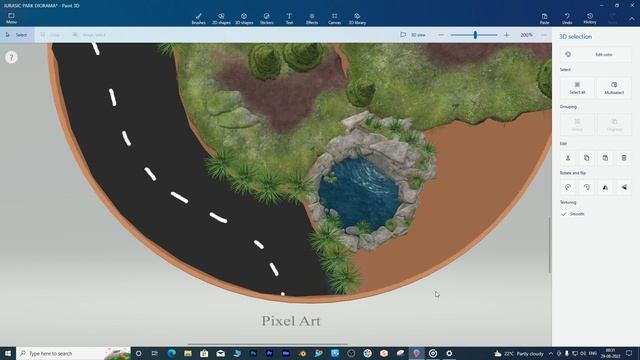The image size is (640, 360).
Task: Flip the selection vertically
Action: (624, 187)
